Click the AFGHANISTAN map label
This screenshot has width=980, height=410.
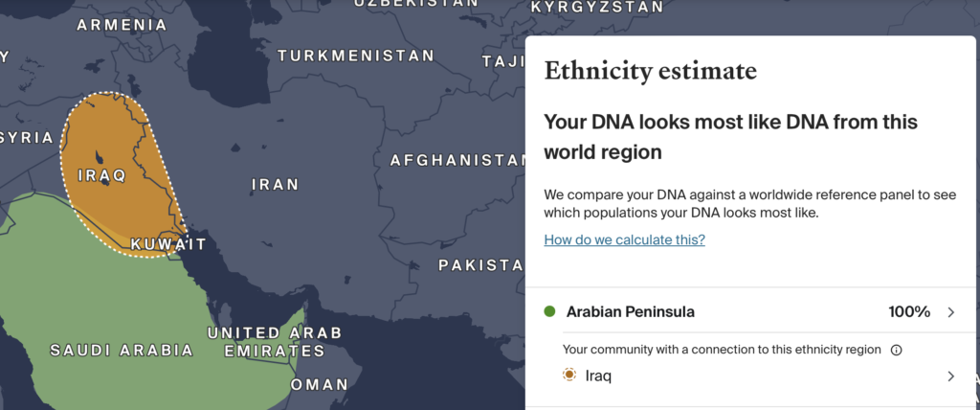click(458, 160)
